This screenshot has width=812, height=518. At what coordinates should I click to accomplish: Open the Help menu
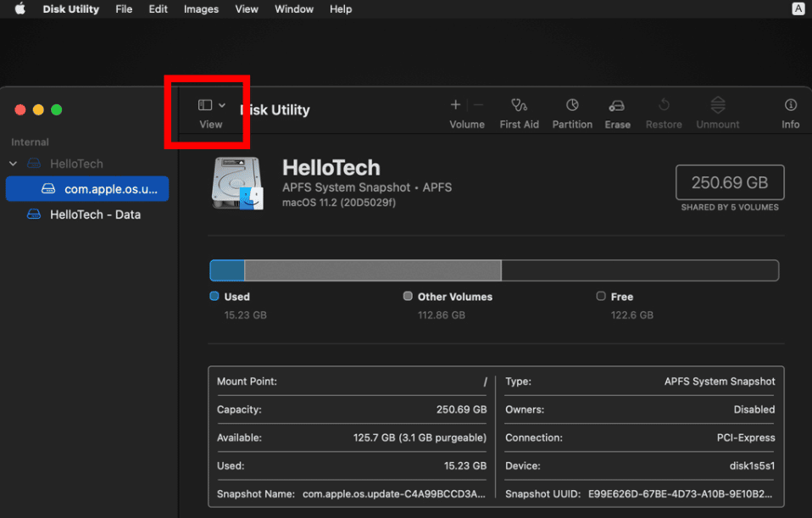tap(341, 8)
